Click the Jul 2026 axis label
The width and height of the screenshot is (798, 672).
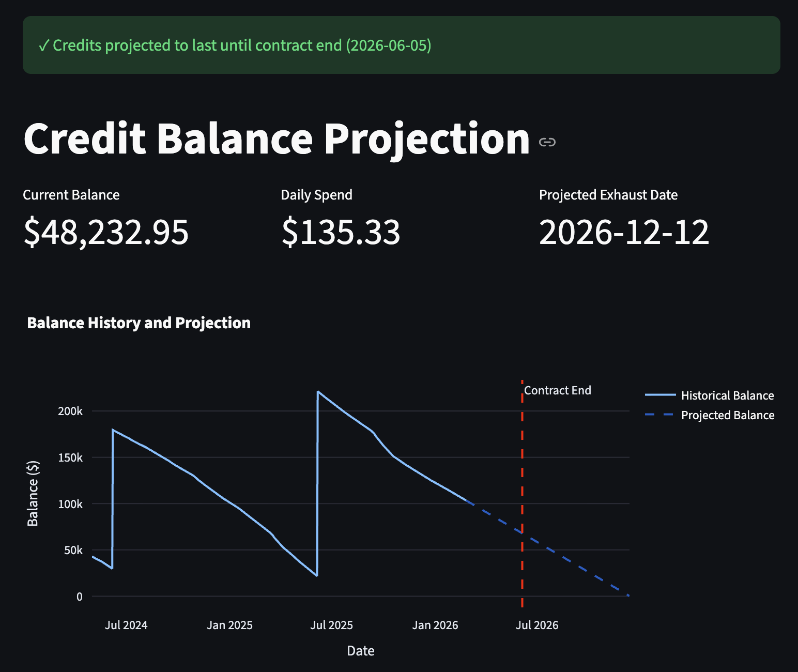536,624
